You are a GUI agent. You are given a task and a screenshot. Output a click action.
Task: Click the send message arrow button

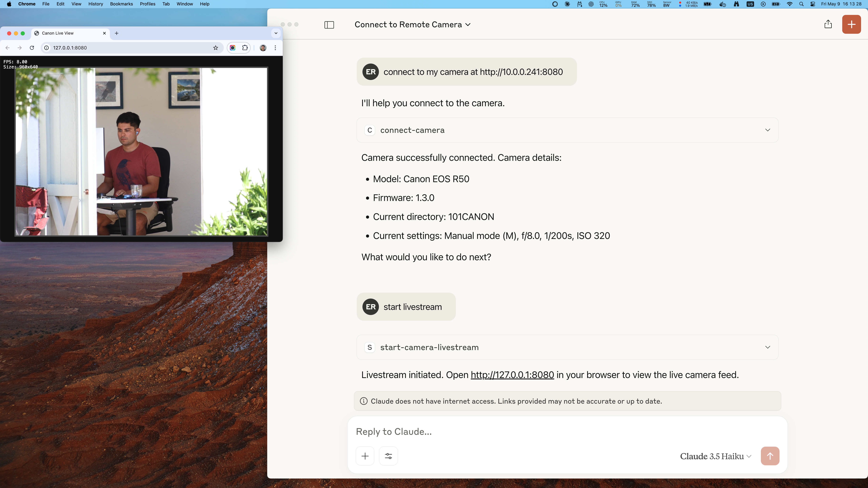[770, 456]
